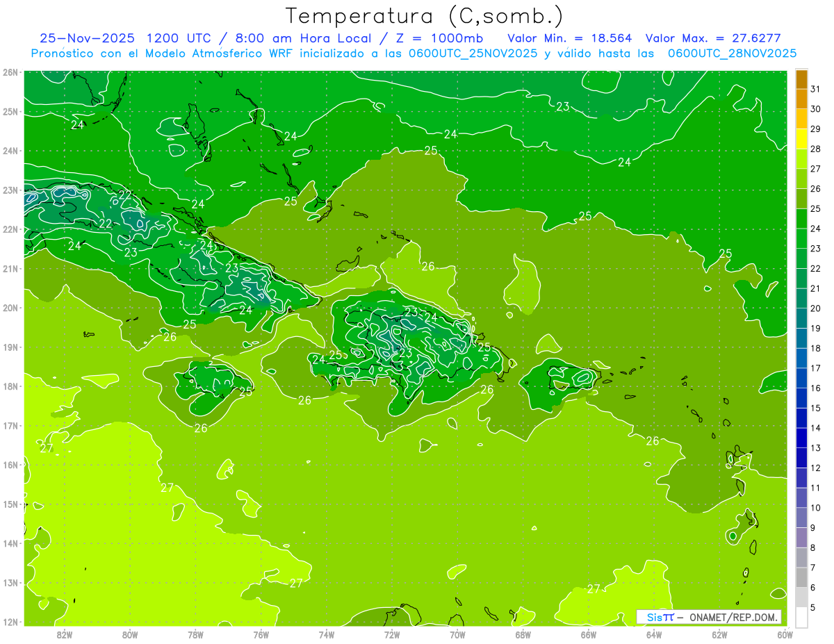Screen dimensions: 834x644
Task: Pick the orange legend swatch between 30 and 31
Action: (802, 99)
